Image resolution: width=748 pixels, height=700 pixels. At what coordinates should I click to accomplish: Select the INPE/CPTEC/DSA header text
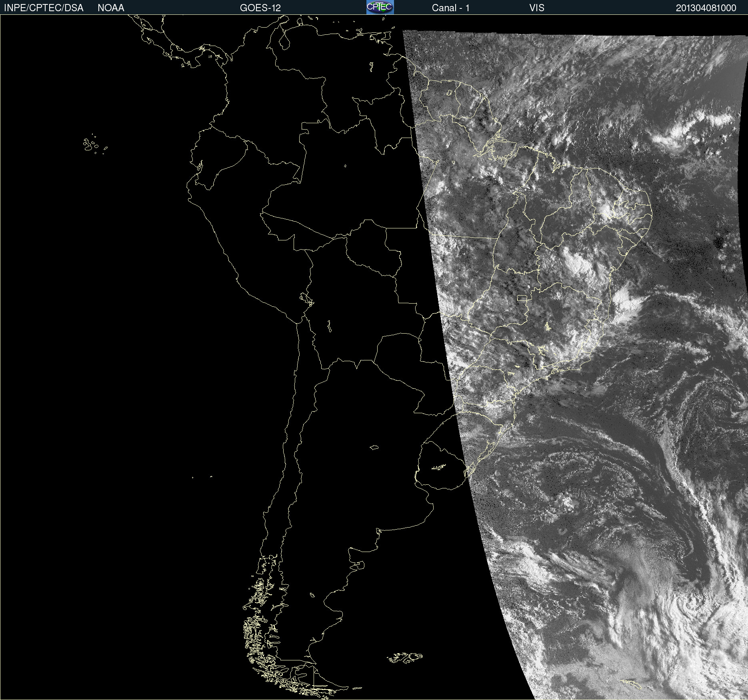pos(44,8)
